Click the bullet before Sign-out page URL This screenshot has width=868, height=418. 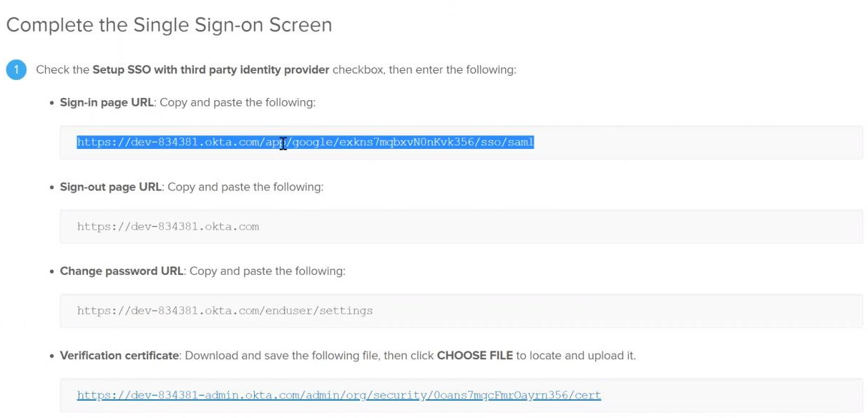click(x=52, y=188)
